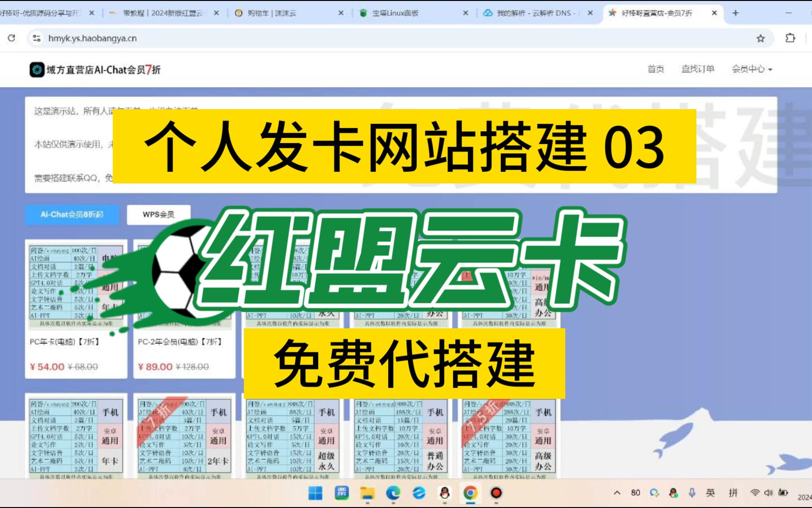Click the 80 indicator in system tray

(x=635, y=492)
